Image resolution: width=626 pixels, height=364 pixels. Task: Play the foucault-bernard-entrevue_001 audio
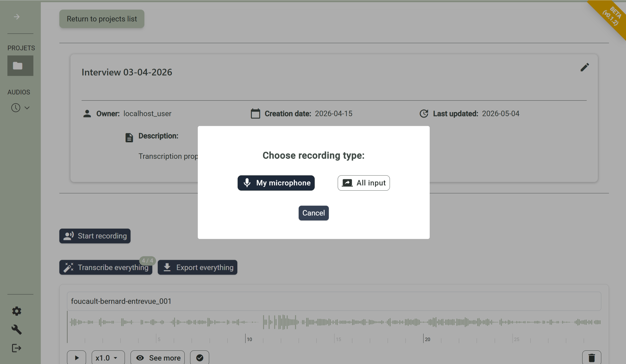(x=76, y=358)
